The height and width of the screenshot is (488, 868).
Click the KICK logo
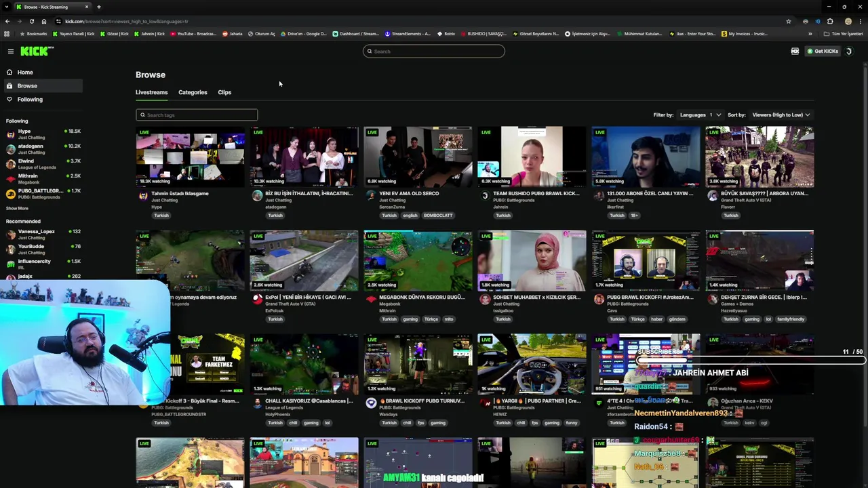click(x=37, y=51)
